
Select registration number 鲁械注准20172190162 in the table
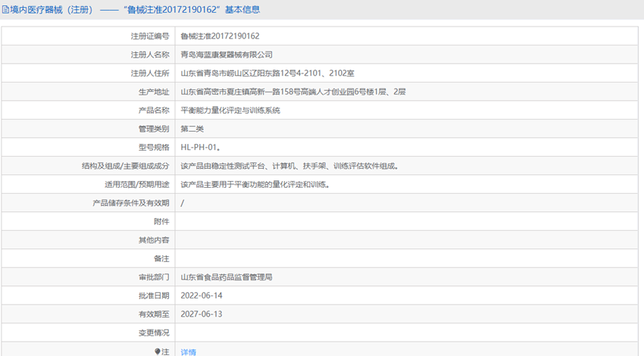(x=220, y=36)
